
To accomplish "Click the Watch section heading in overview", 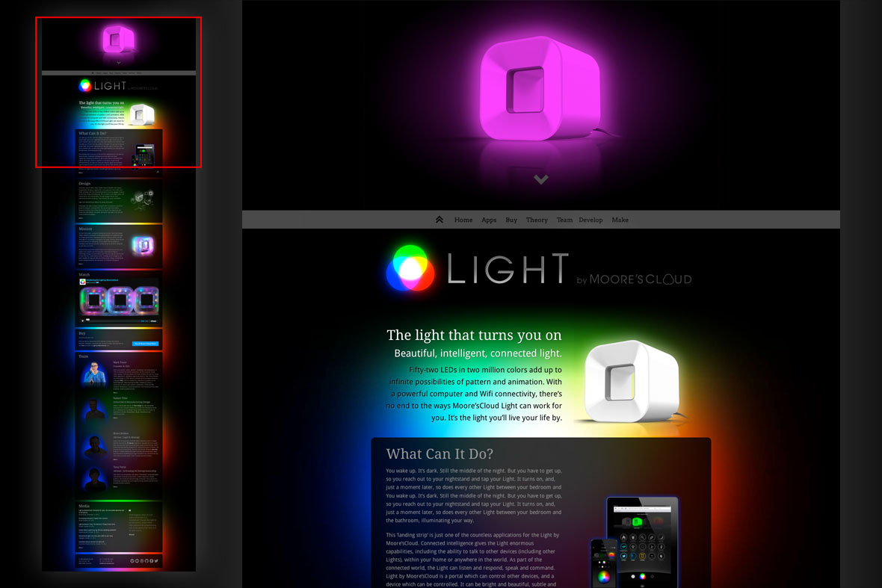I will tap(84, 274).
